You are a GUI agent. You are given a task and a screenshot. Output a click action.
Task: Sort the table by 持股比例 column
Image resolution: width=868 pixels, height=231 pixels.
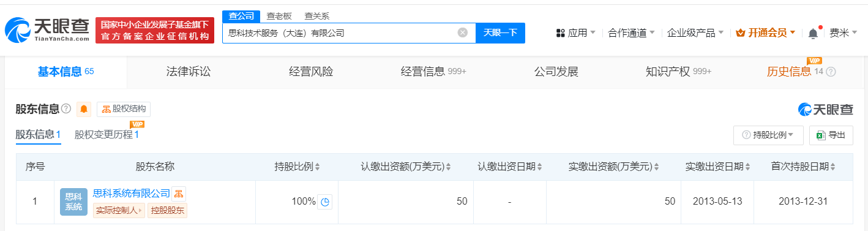pos(317,167)
